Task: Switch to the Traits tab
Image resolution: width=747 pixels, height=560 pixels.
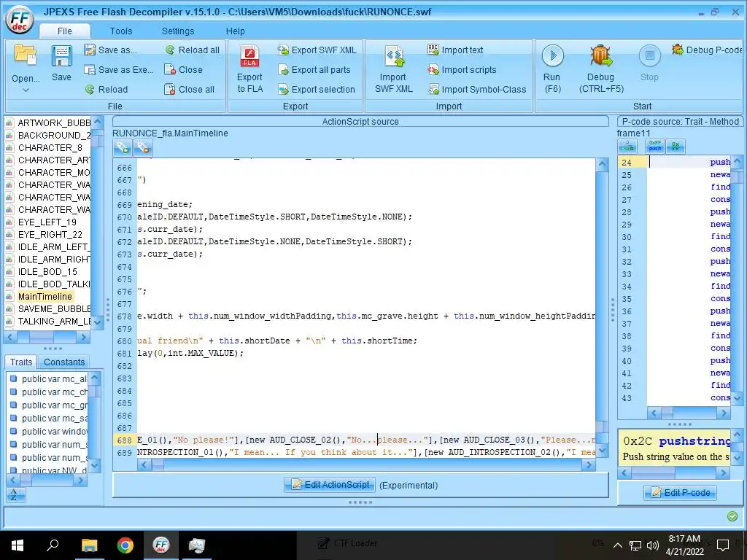Action: 21,362
